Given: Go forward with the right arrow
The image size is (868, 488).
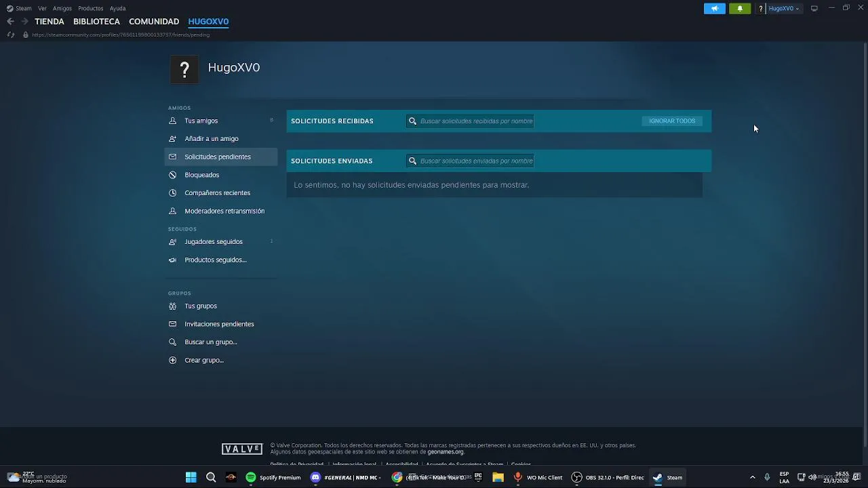Looking at the screenshot, I should coord(24,22).
